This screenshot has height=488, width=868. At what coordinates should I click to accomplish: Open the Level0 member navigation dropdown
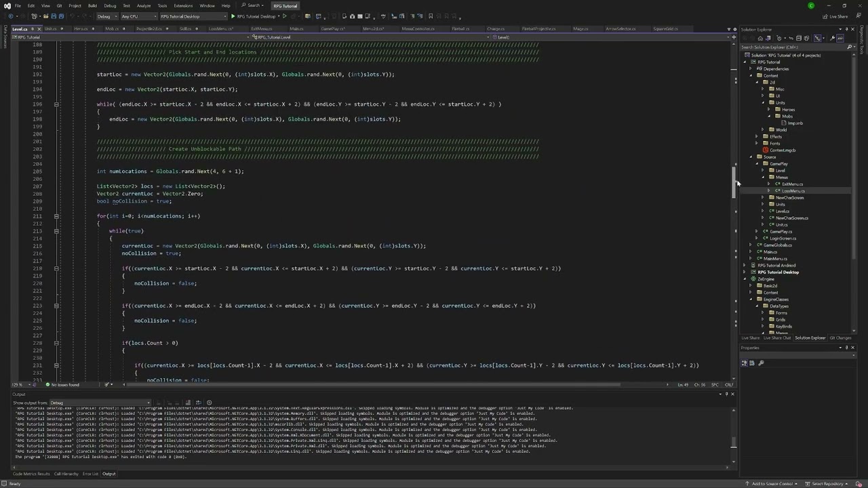[x=610, y=37]
